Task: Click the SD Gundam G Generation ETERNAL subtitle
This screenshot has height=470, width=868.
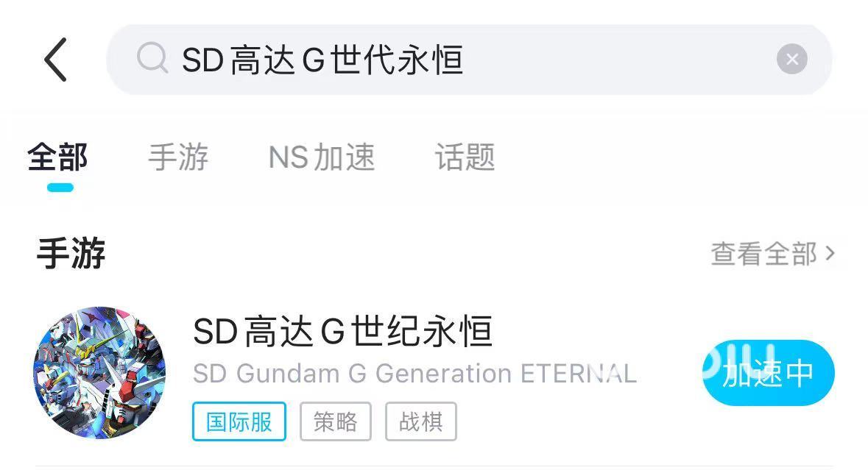Action: pyautogui.click(x=414, y=374)
